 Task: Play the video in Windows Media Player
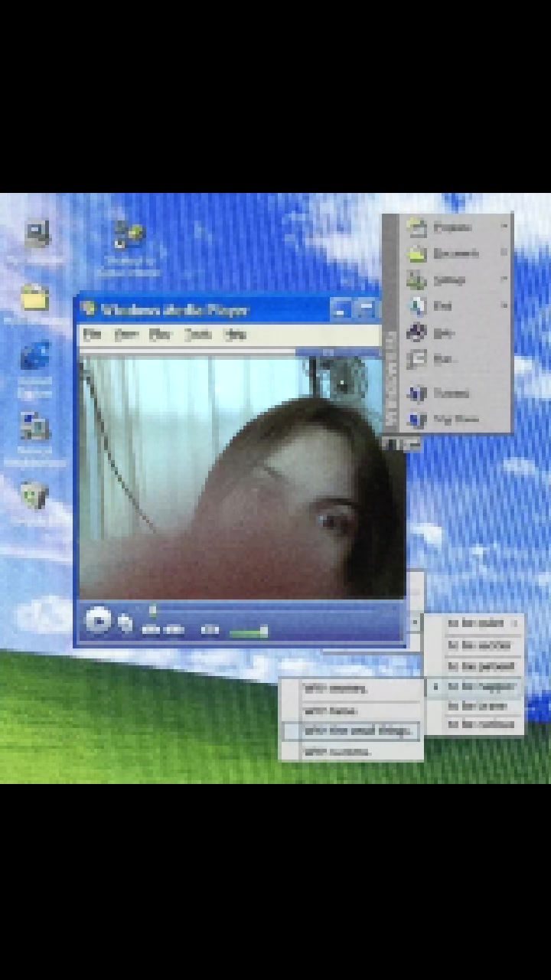click(98, 620)
